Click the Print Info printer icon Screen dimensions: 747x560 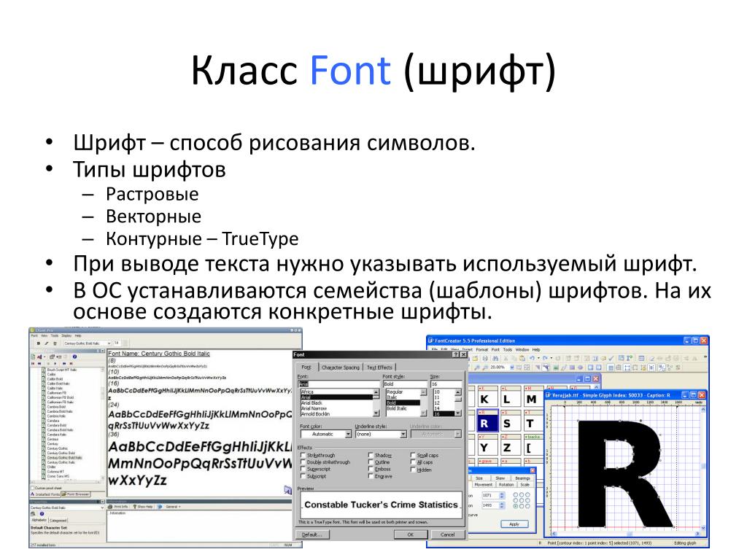tap(111, 507)
